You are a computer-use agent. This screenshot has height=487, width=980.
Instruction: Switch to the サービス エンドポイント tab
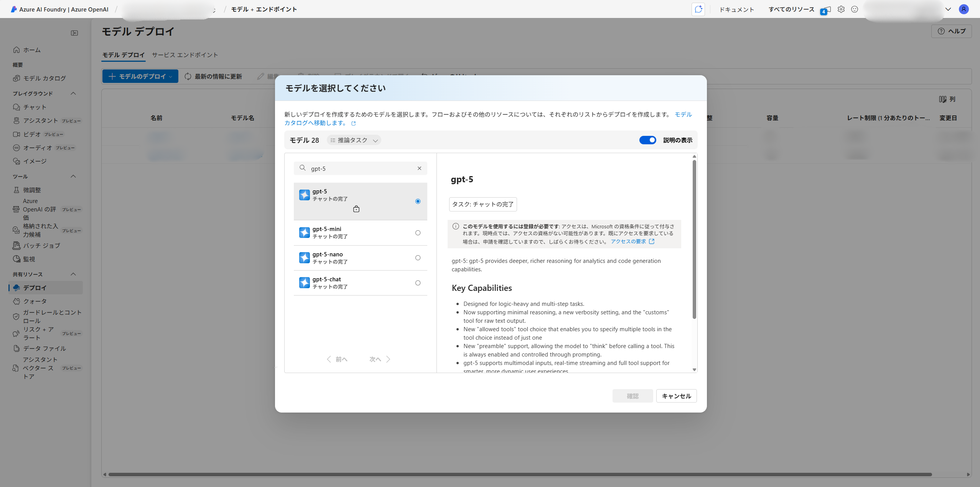point(185,55)
